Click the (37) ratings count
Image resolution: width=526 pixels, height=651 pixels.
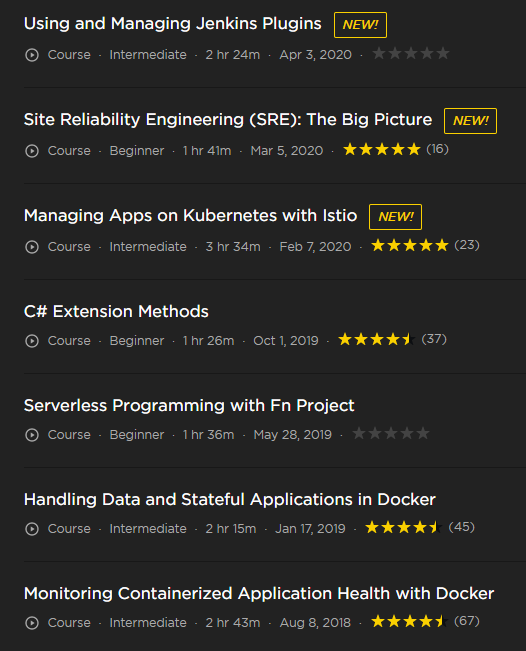tap(434, 339)
